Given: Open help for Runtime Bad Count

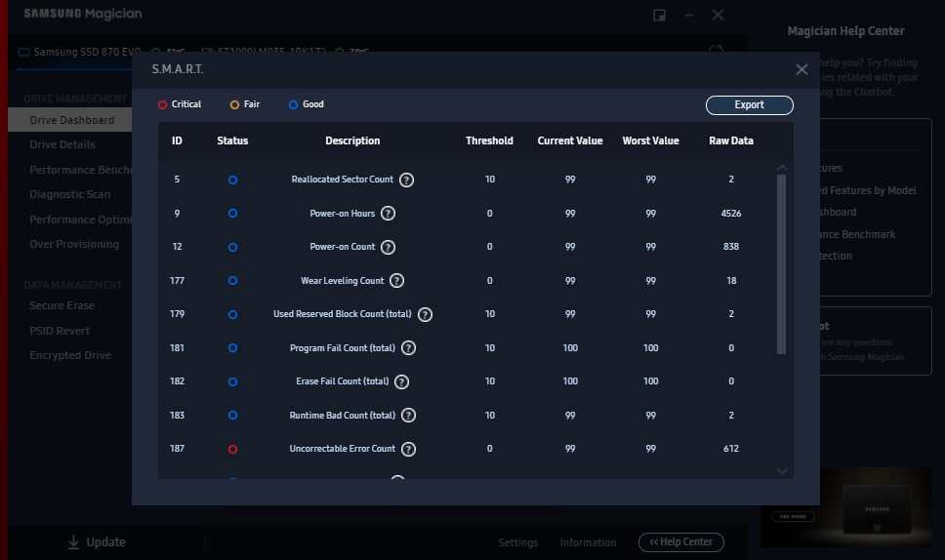Looking at the screenshot, I should pos(409,416).
